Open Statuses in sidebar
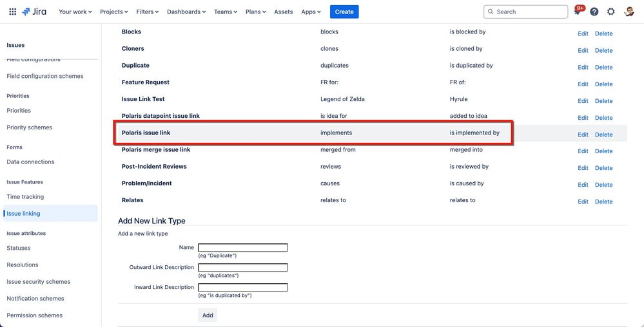The height and width of the screenshot is (327, 644). pyautogui.click(x=19, y=248)
